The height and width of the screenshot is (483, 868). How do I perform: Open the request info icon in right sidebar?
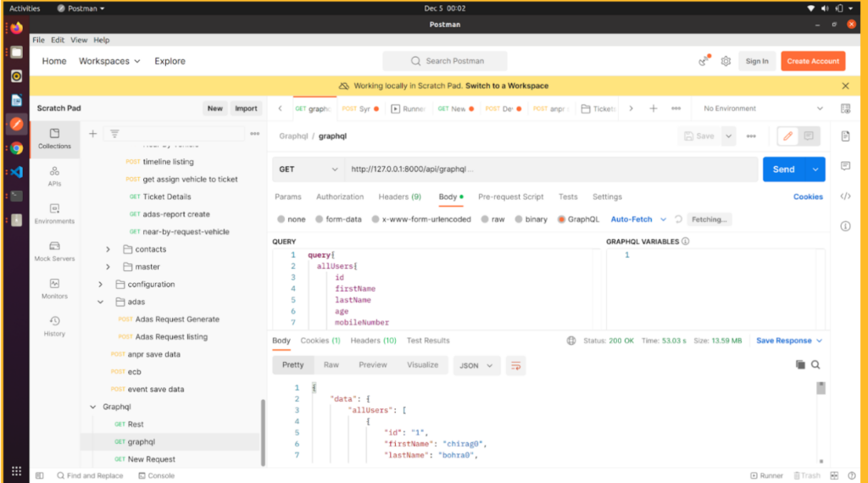point(845,225)
